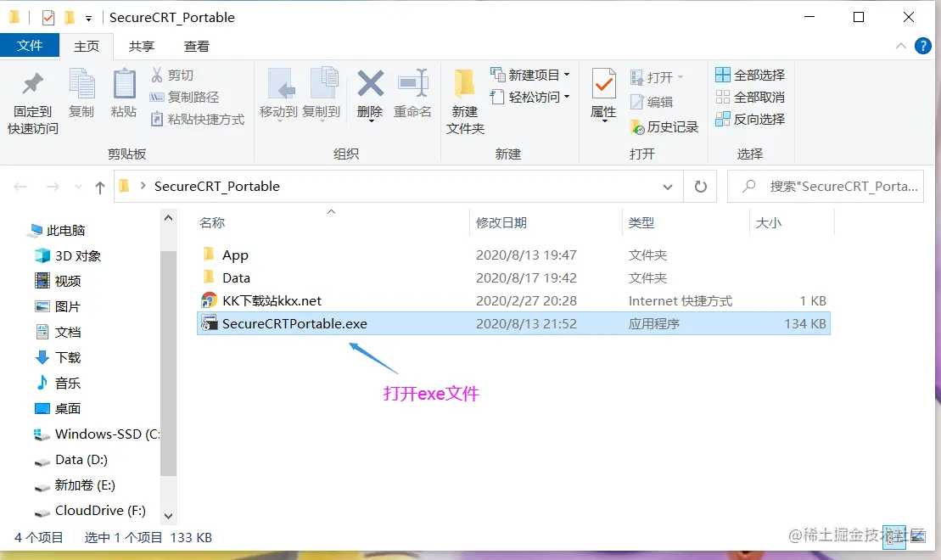Open the Open (打开) ribbon dropdown

[657, 77]
